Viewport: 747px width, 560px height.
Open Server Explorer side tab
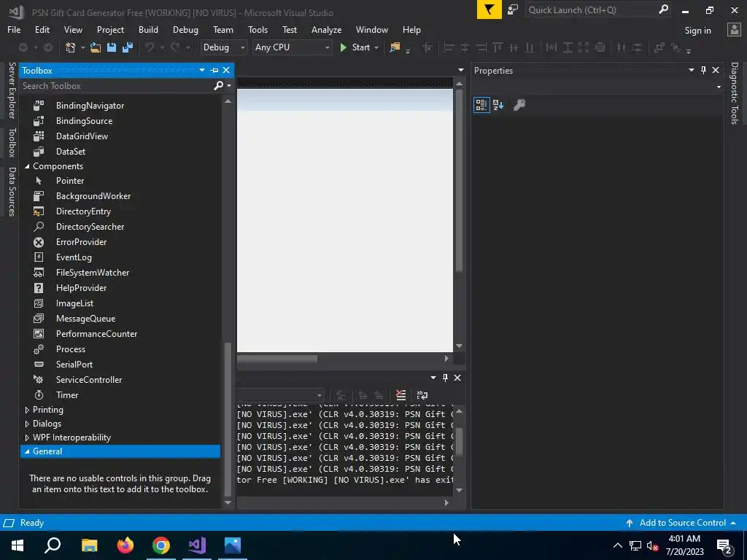click(12, 90)
